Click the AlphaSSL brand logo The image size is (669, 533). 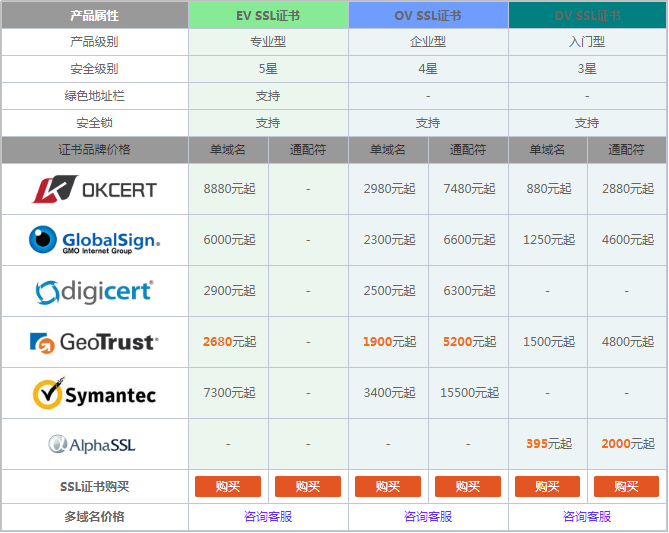[x=94, y=444]
